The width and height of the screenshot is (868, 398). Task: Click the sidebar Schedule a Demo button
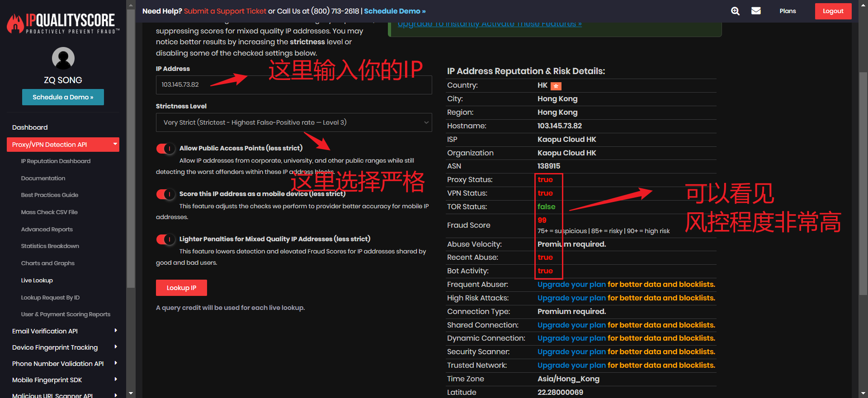(x=63, y=97)
